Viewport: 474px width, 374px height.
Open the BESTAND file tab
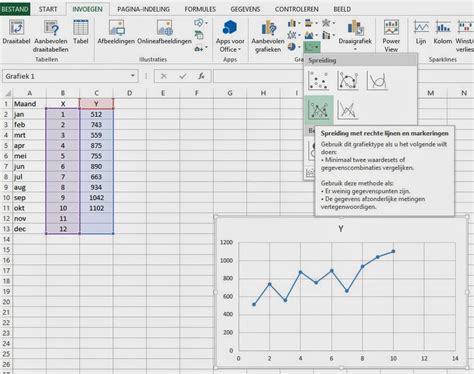[15, 9]
